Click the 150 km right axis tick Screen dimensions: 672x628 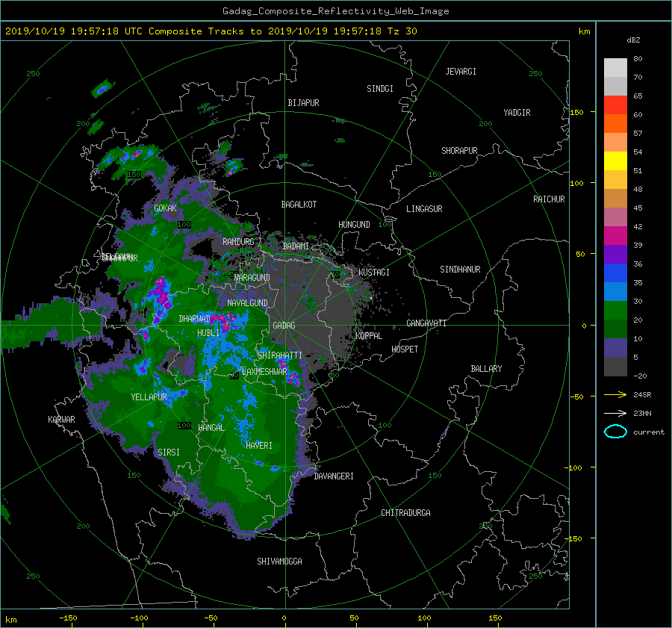pos(577,112)
